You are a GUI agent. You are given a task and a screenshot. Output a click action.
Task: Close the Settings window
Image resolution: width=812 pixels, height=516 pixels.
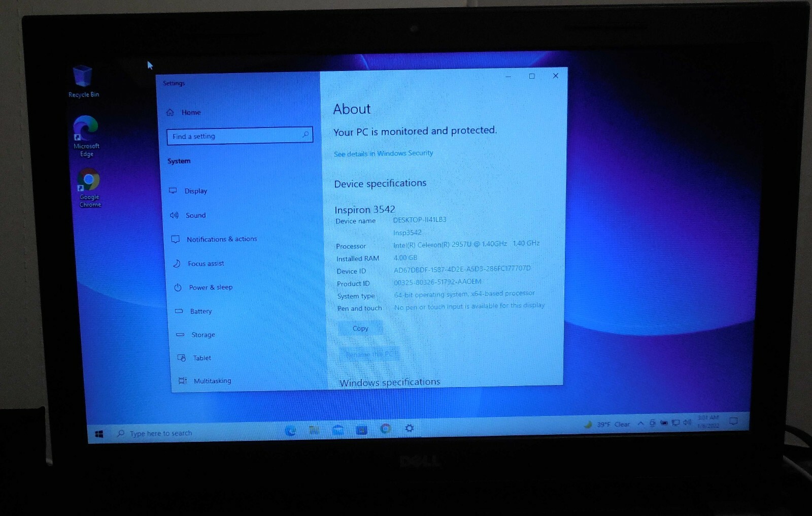coord(555,76)
